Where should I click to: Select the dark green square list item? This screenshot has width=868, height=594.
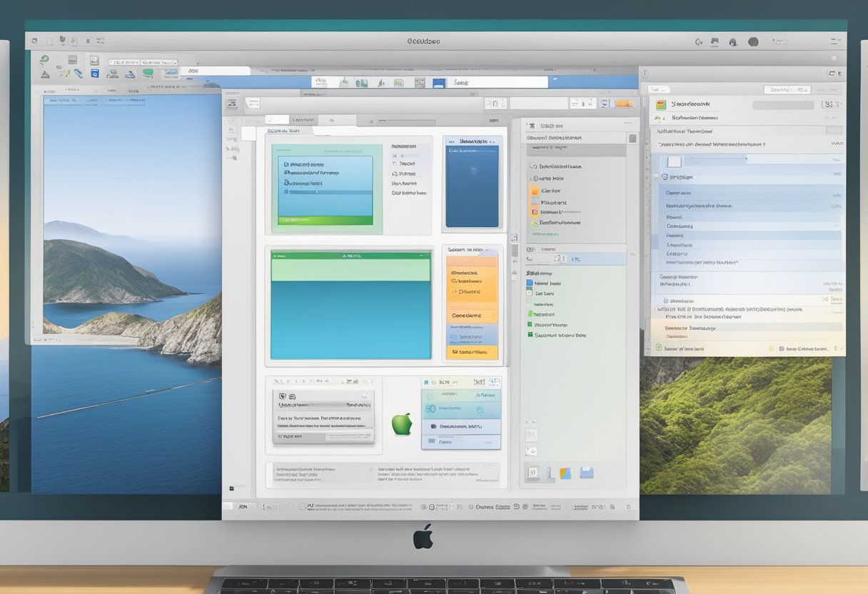[530, 334]
